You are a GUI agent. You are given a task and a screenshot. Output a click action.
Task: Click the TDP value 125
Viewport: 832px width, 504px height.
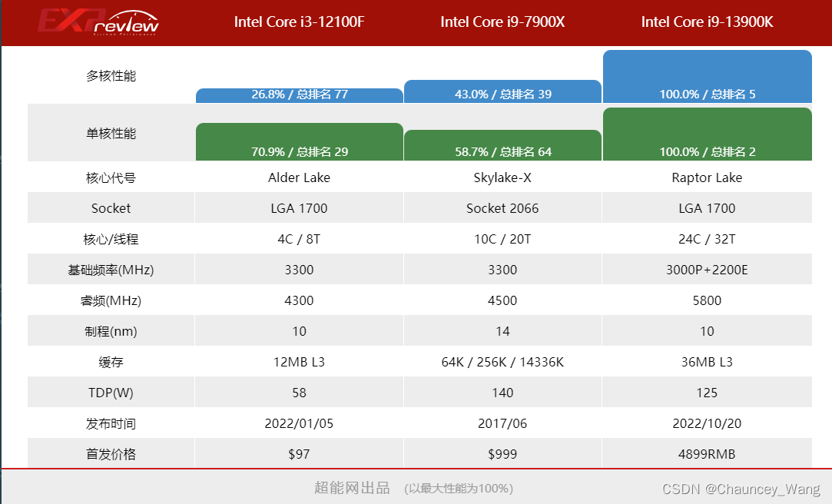pos(707,393)
